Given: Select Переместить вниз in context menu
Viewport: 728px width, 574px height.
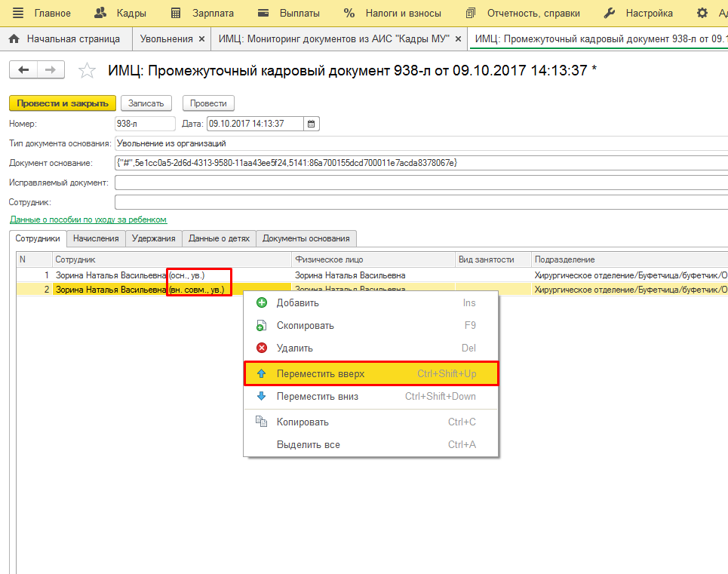Looking at the screenshot, I should point(317,397).
